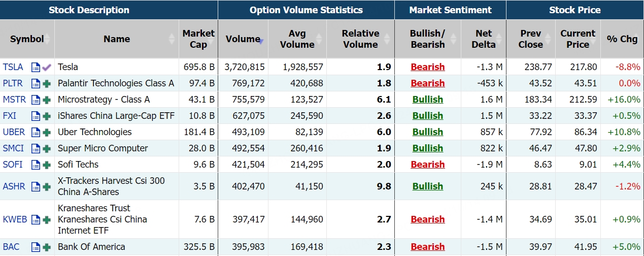Screen dimensions: 644x256
Task: Click the SMCI ticker symbol link
Action: pyautogui.click(x=13, y=148)
